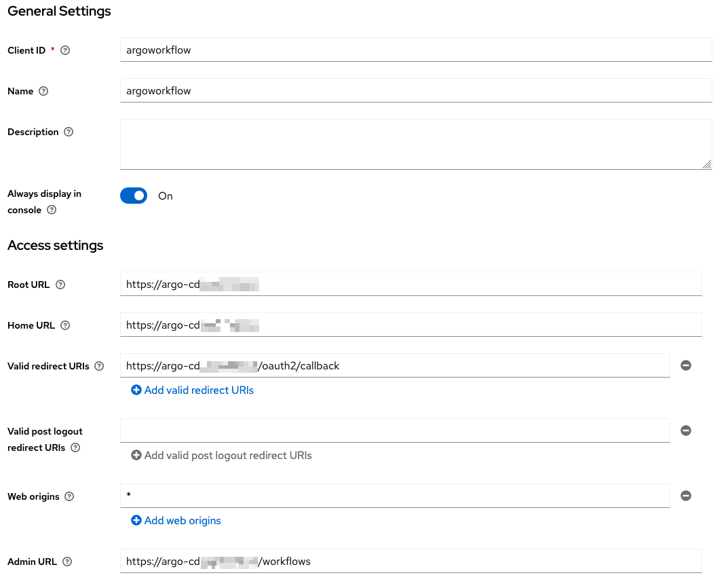The image size is (728, 586).
Task: Add valid post logout redirect URIs
Action: pos(221,456)
